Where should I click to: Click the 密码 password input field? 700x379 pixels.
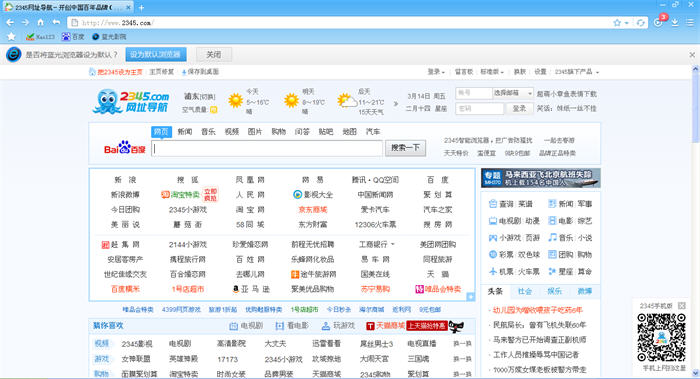click(479, 108)
